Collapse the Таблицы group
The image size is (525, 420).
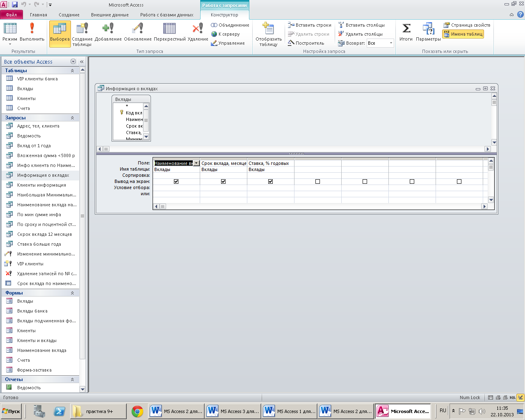73,71
